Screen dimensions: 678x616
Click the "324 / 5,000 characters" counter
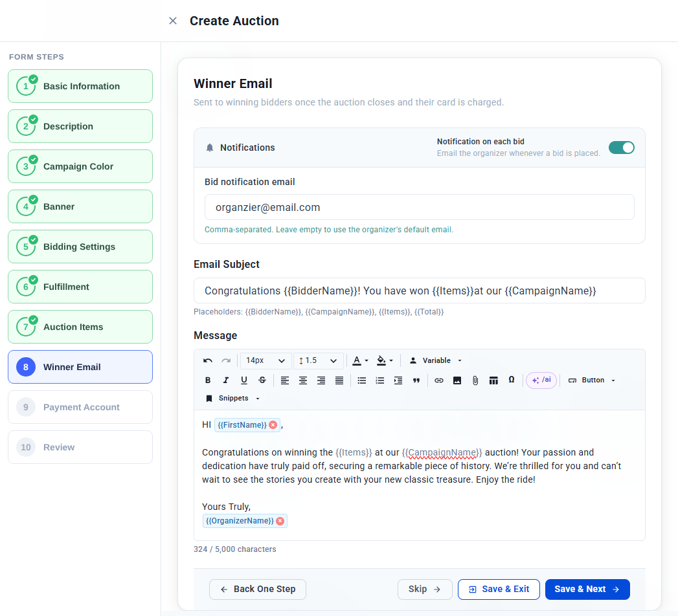235,549
